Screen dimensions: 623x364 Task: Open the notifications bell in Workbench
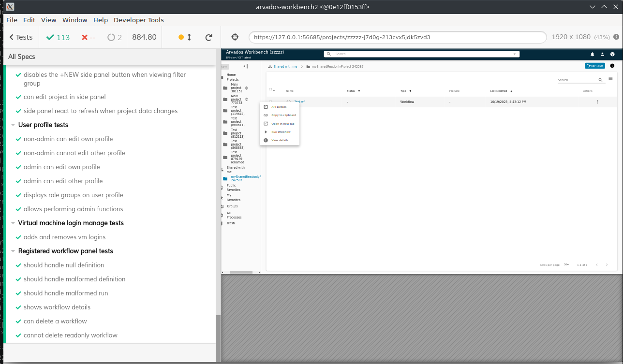[593, 54]
